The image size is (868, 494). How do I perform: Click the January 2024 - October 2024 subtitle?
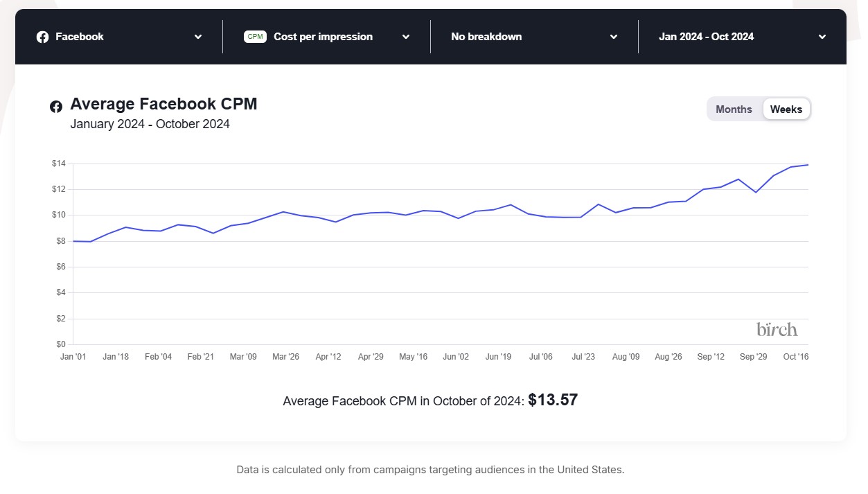coord(150,124)
